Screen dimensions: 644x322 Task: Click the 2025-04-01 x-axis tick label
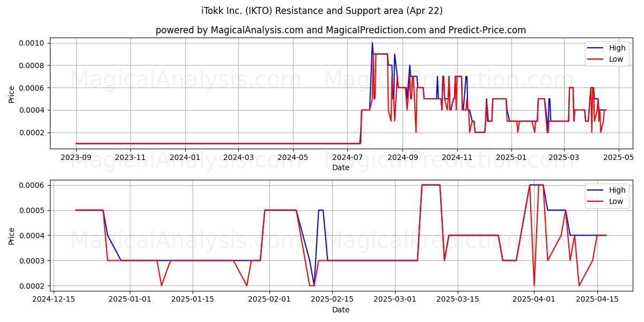[x=535, y=299]
